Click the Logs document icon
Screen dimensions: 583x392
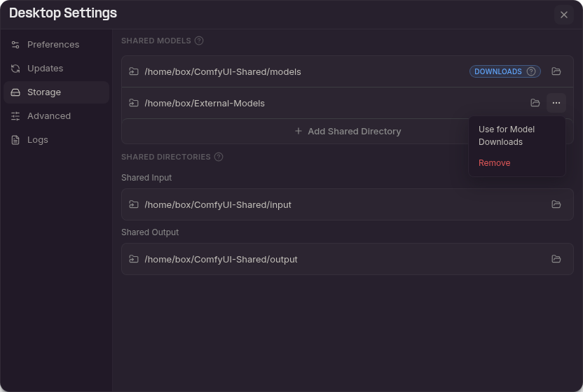(15, 140)
